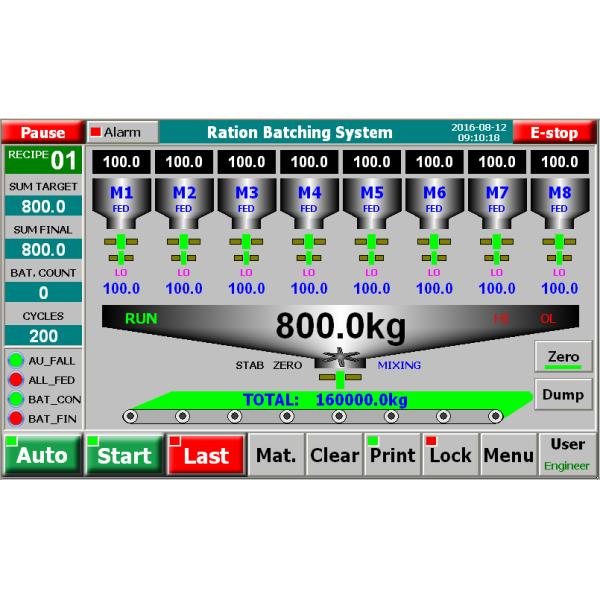Toggle Auto mode
This screenshot has height=600, width=600.
click(x=41, y=455)
